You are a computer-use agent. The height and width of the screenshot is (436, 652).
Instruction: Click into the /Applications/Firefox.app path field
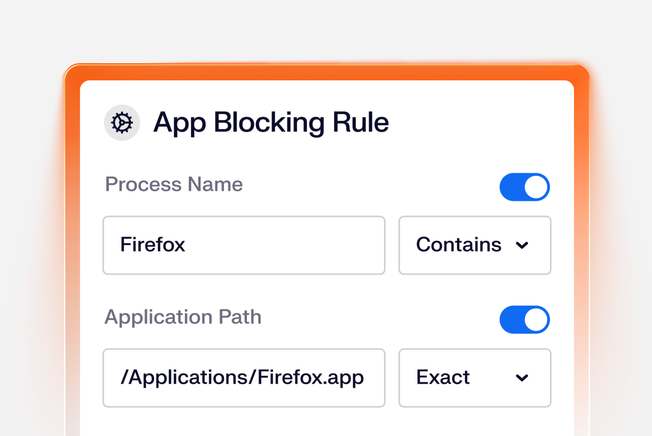pyautogui.click(x=243, y=378)
